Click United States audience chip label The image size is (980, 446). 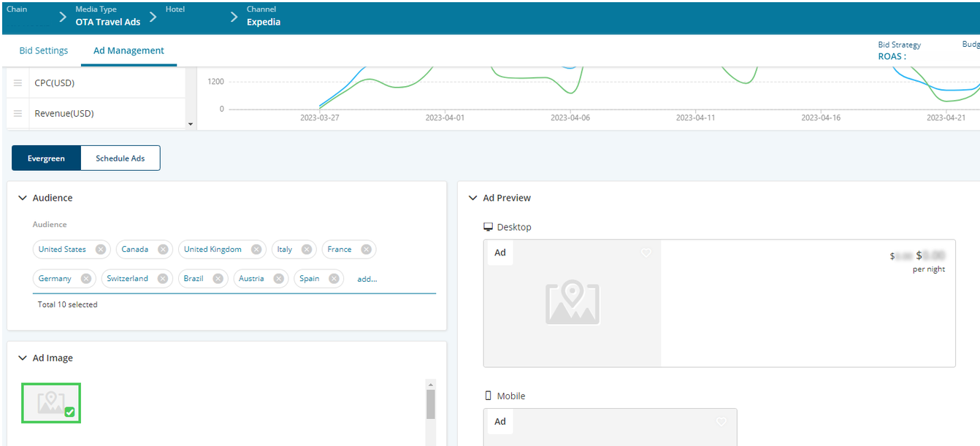coord(62,250)
